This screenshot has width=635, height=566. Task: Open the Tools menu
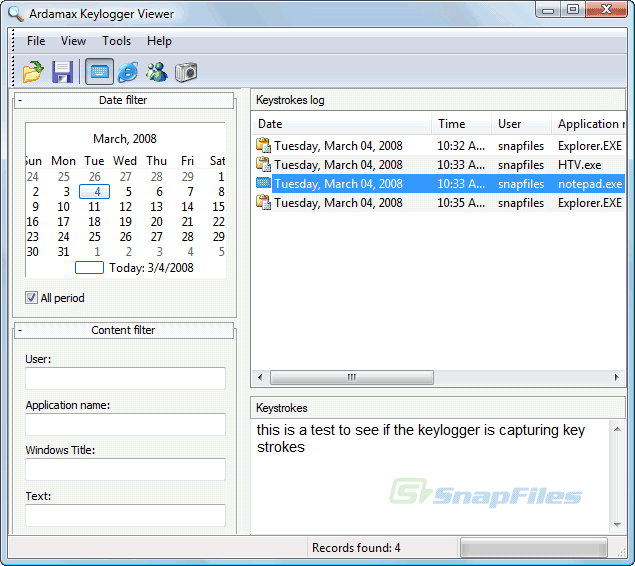click(116, 41)
